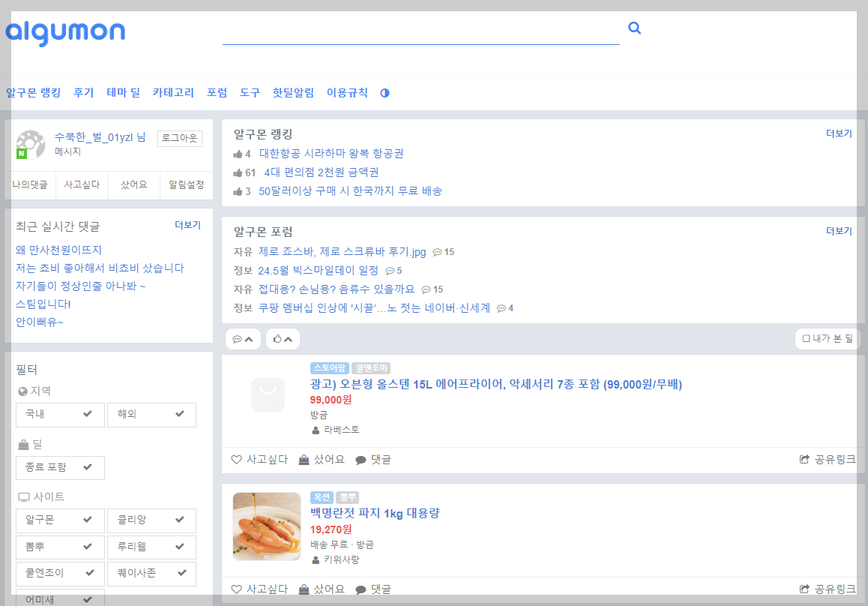Open the 종료 포함 deal dropdown
Viewport: 868px width, 606px height.
(60, 467)
